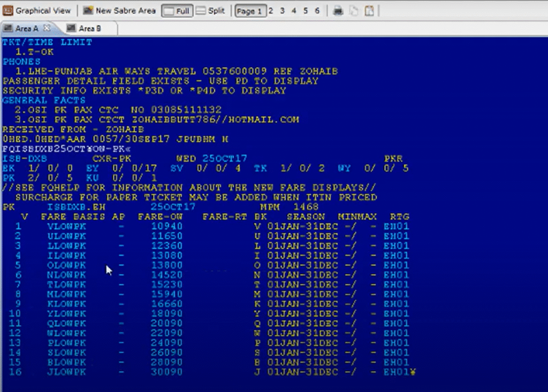Click the PHONES heading
The image size is (548, 392).
pos(21,62)
